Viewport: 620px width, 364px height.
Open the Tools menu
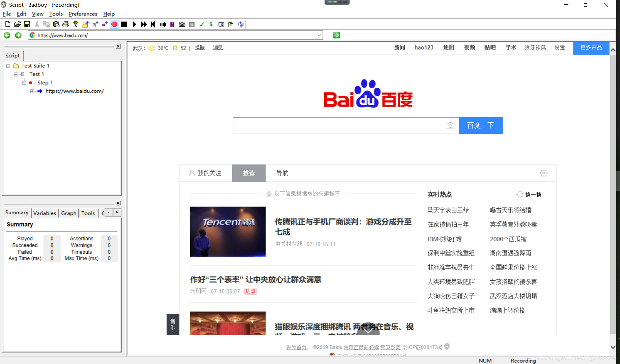click(x=56, y=14)
